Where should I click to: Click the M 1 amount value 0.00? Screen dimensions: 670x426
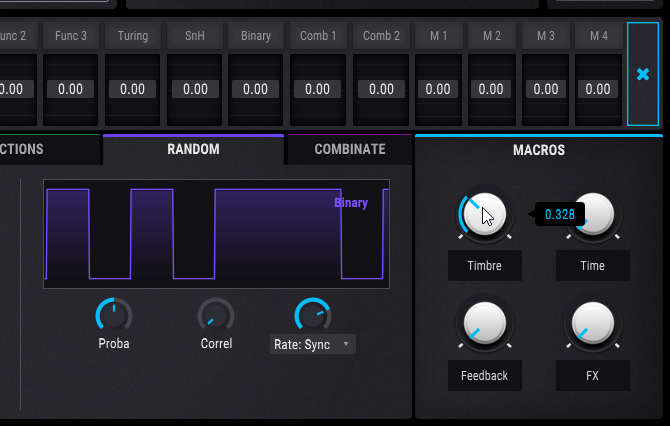tap(438, 89)
